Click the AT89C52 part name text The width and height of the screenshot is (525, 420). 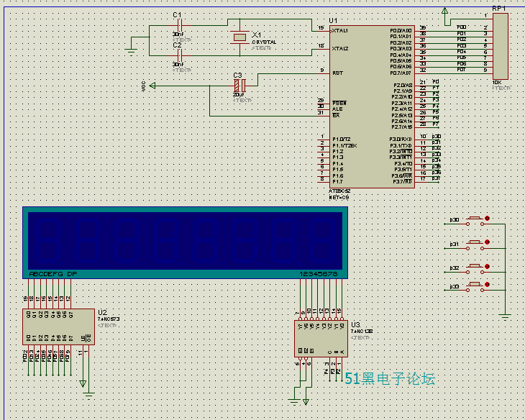(339, 191)
